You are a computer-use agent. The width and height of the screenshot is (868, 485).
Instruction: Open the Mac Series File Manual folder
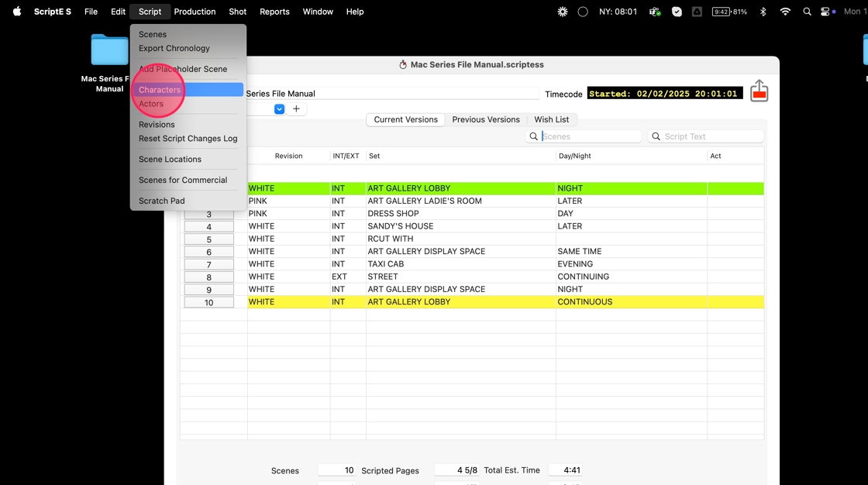point(109,63)
